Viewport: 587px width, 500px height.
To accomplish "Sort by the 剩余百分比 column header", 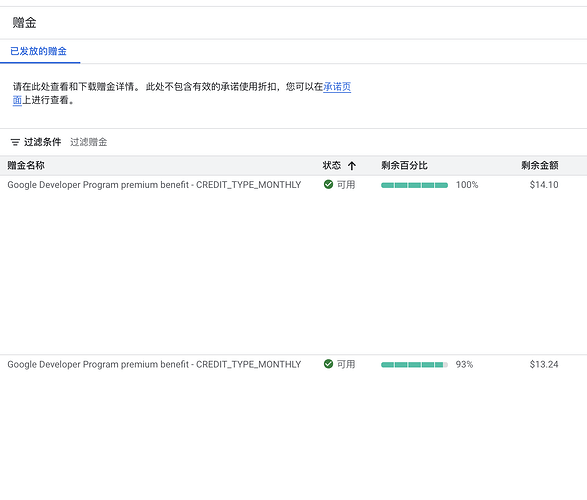I will (404, 165).
